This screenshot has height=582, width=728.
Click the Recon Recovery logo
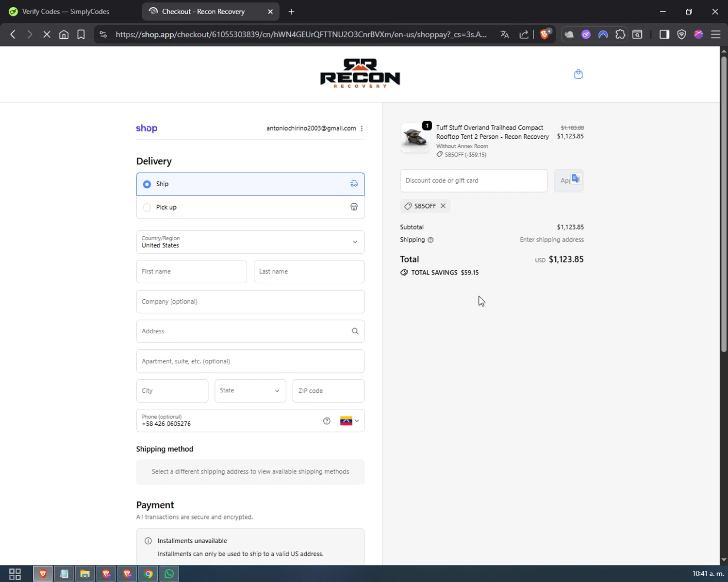360,73
